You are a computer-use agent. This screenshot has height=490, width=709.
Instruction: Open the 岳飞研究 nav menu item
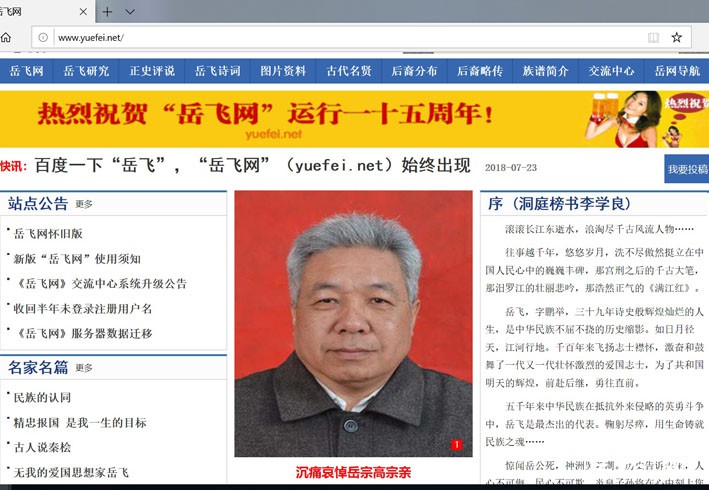point(86,71)
